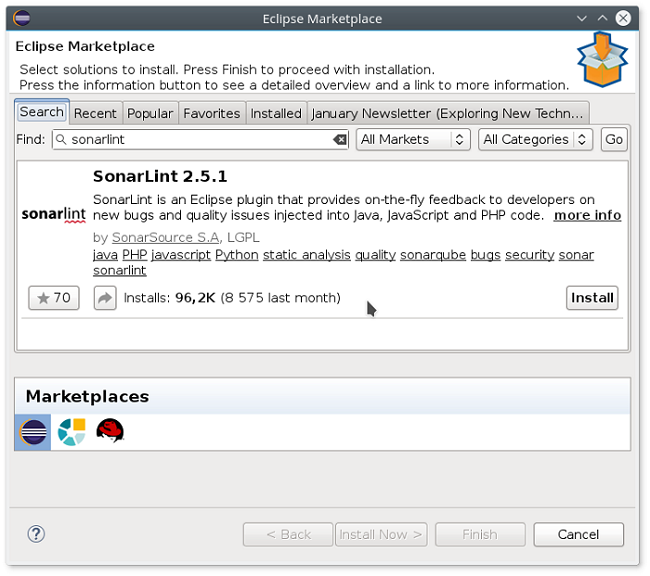Click the Installs: 96,2K text
This screenshot has height=576, width=650.
[169, 298]
